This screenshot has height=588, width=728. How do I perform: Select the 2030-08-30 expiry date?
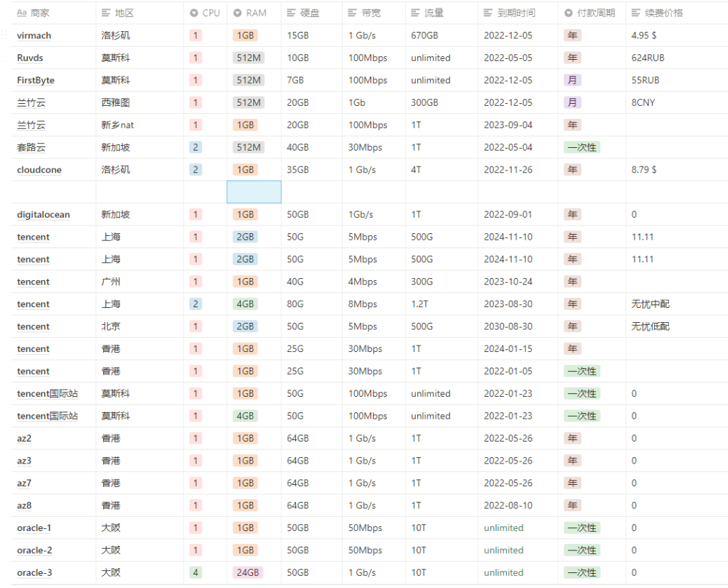(x=518, y=326)
